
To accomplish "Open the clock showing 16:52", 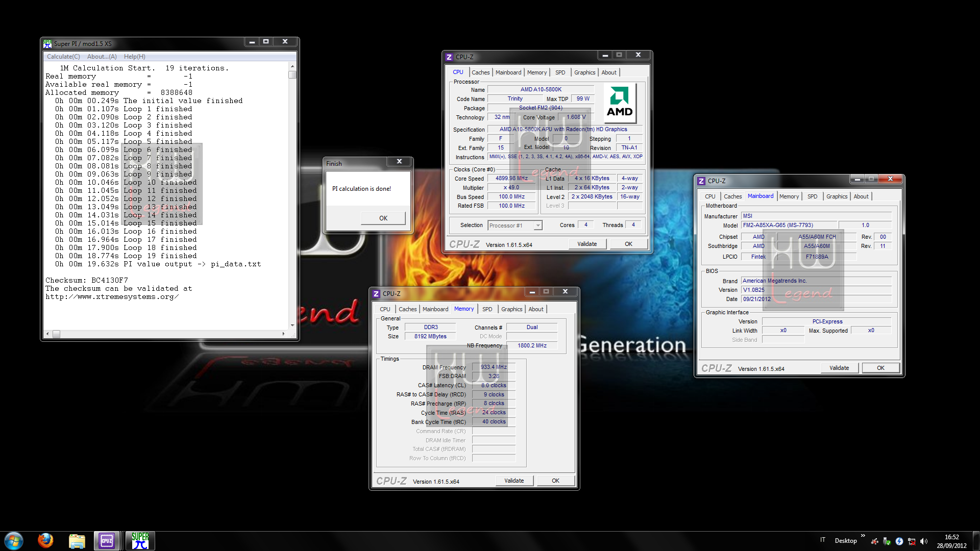I will click(951, 541).
